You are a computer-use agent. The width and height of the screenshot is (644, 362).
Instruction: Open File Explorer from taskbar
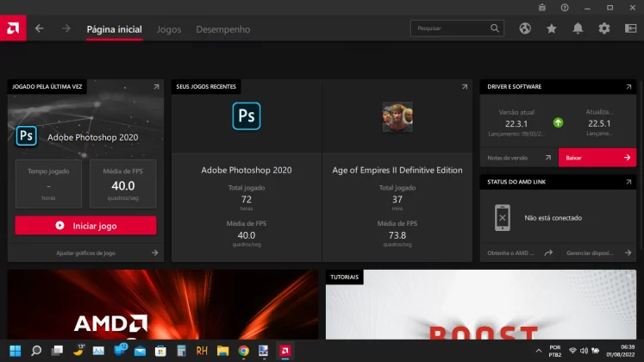223,351
